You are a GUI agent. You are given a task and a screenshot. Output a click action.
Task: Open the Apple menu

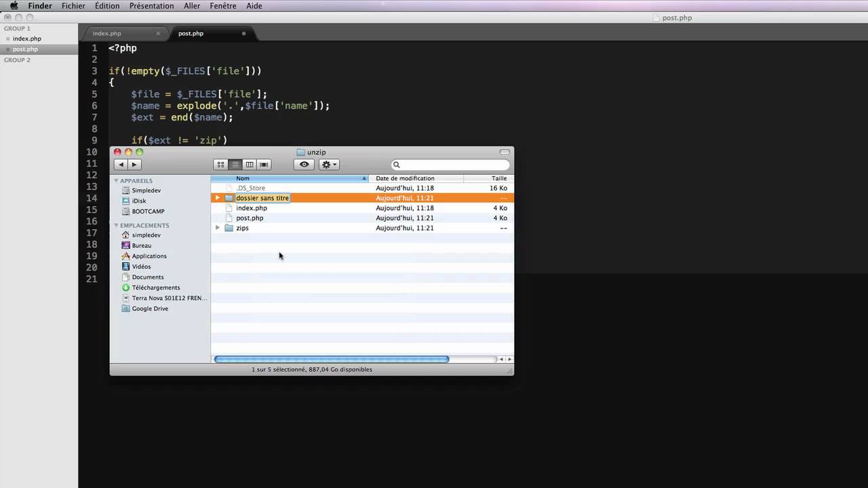[14, 6]
